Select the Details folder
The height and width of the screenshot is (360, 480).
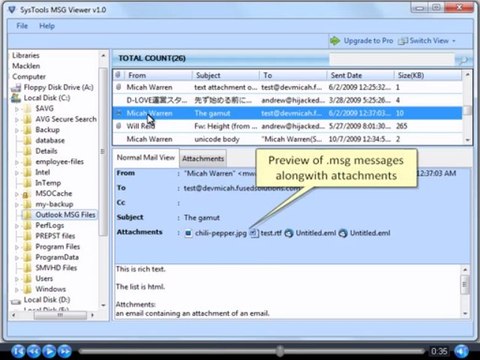point(46,151)
